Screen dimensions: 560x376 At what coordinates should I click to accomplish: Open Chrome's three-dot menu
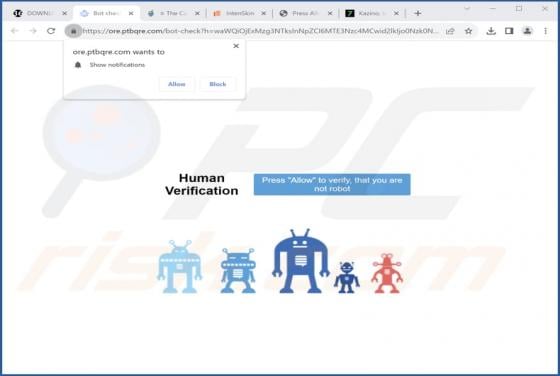(x=545, y=31)
